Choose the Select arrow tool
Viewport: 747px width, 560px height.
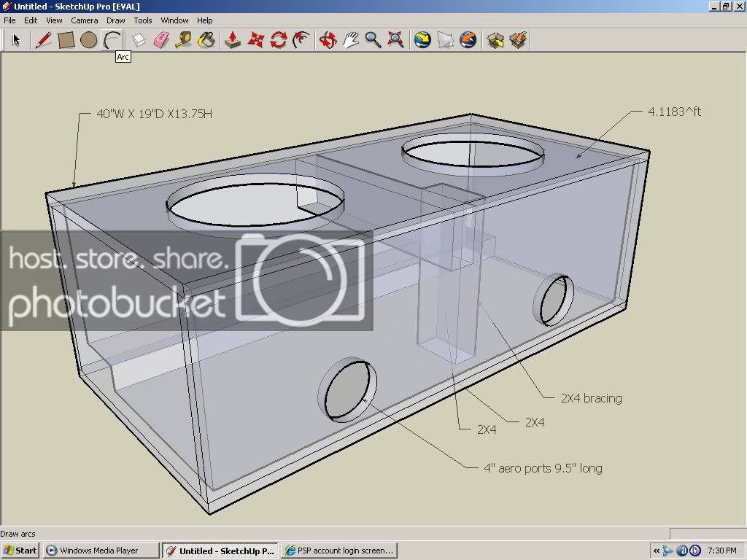click(x=16, y=39)
